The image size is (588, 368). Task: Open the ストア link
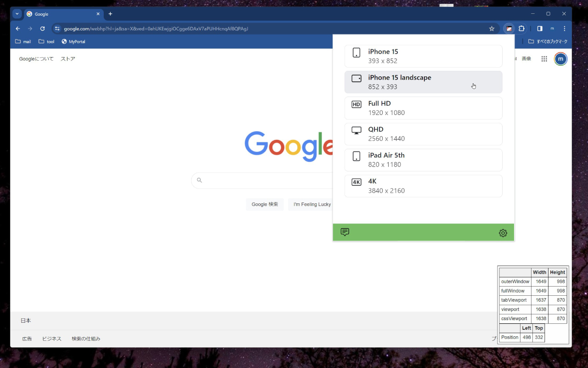point(68,59)
